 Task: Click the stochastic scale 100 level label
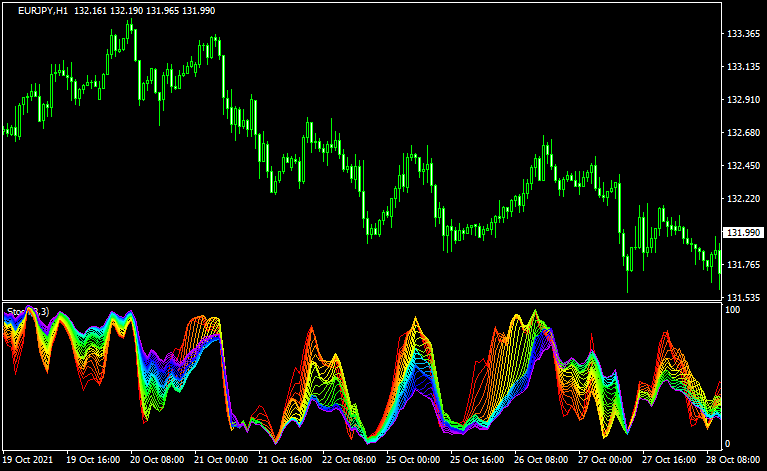pos(733,311)
